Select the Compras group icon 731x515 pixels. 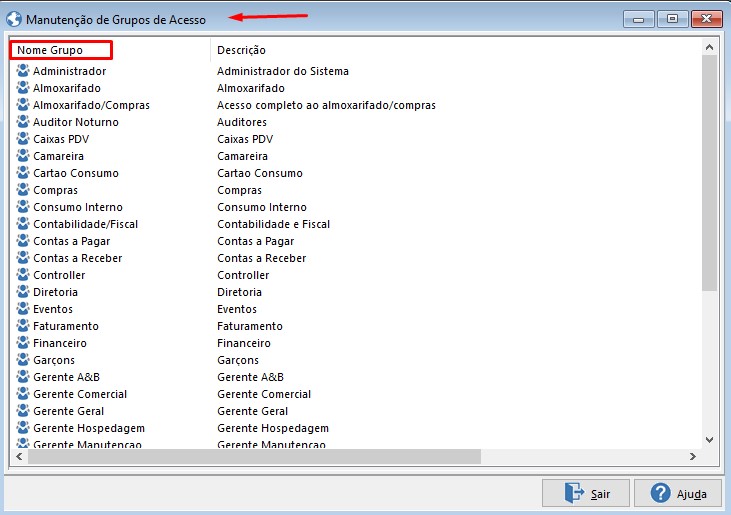click(23, 190)
